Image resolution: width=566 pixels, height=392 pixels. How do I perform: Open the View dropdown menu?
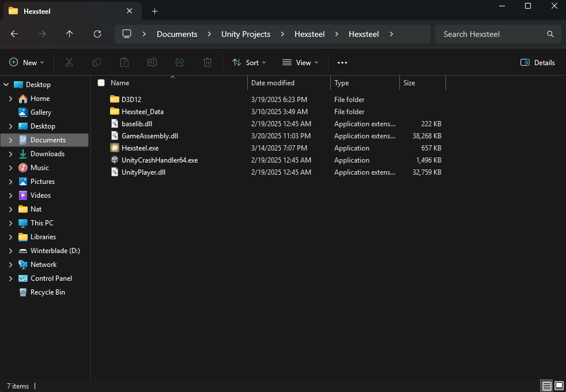pos(300,62)
